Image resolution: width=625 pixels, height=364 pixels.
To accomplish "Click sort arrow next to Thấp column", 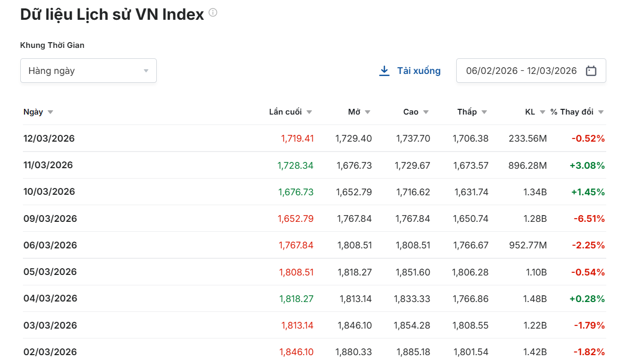I will click(484, 112).
